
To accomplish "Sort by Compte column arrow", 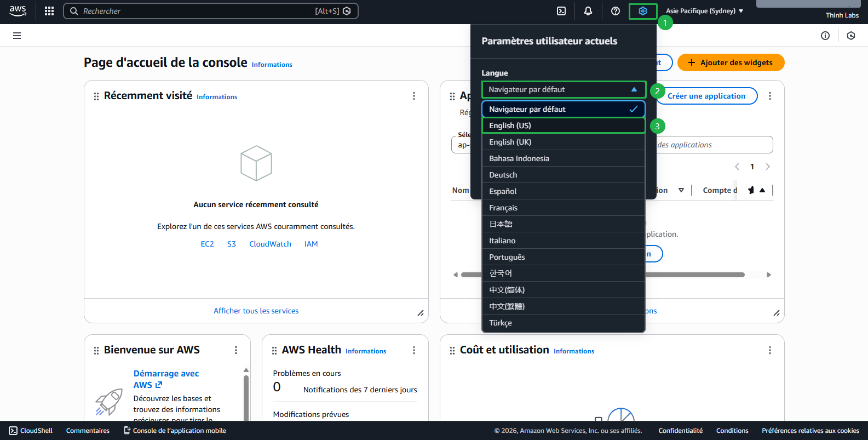I will coord(762,190).
